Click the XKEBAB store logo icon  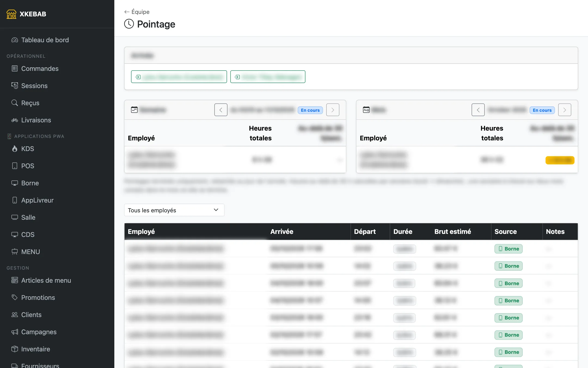(x=11, y=14)
